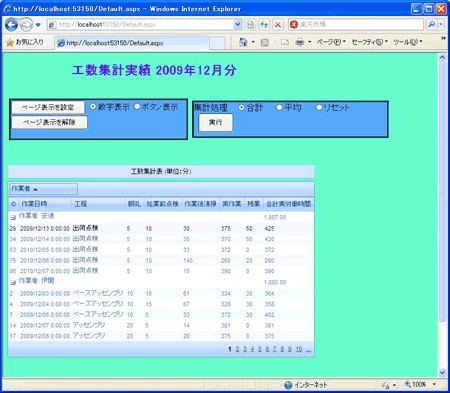
Task: Open the Print dropdown arrow
Action: click(310, 42)
